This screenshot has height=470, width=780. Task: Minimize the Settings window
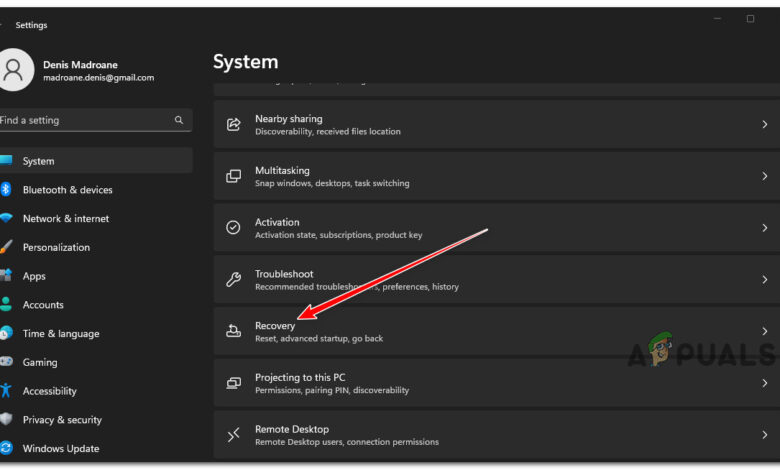point(717,19)
